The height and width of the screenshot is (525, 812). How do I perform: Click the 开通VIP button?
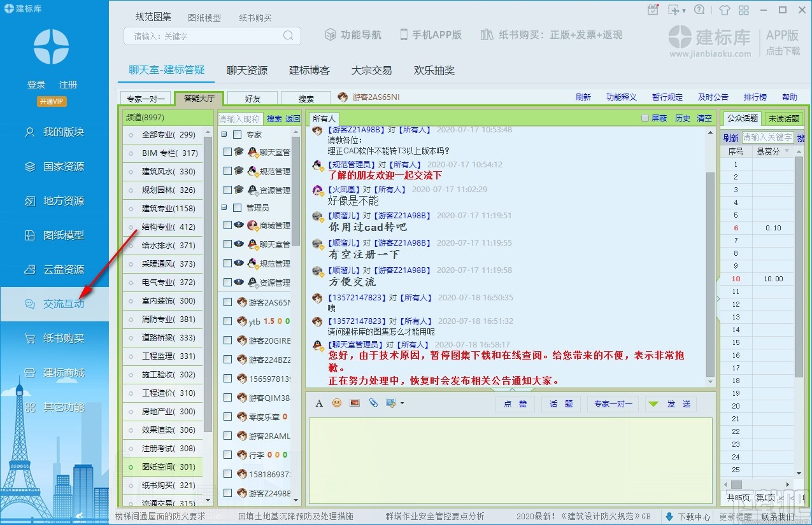52,102
